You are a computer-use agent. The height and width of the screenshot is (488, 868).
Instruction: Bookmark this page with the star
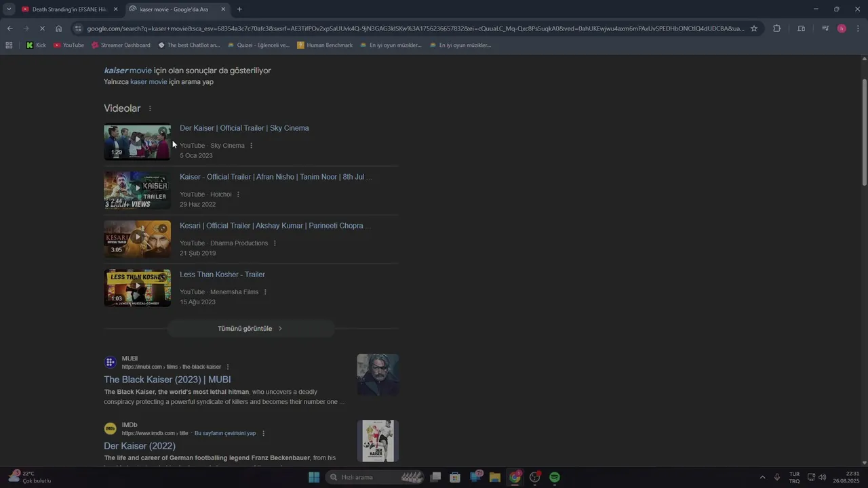coord(754,28)
